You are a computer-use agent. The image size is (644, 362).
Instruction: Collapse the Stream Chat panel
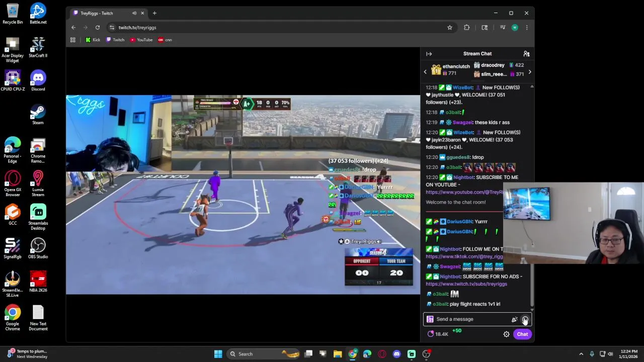(429, 54)
